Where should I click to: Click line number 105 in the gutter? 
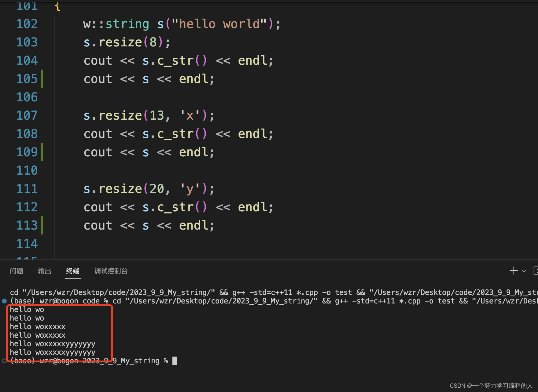27,79
